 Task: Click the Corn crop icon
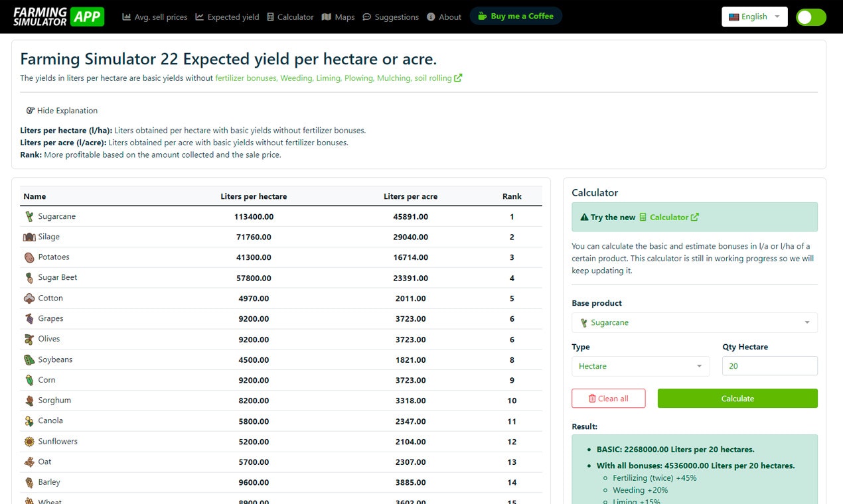click(x=29, y=380)
